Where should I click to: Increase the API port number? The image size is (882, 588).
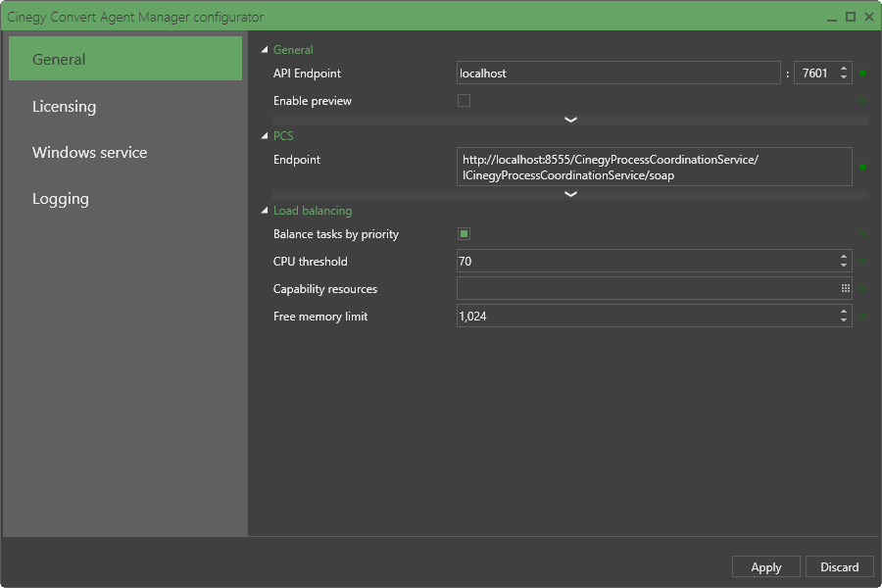click(x=844, y=69)
